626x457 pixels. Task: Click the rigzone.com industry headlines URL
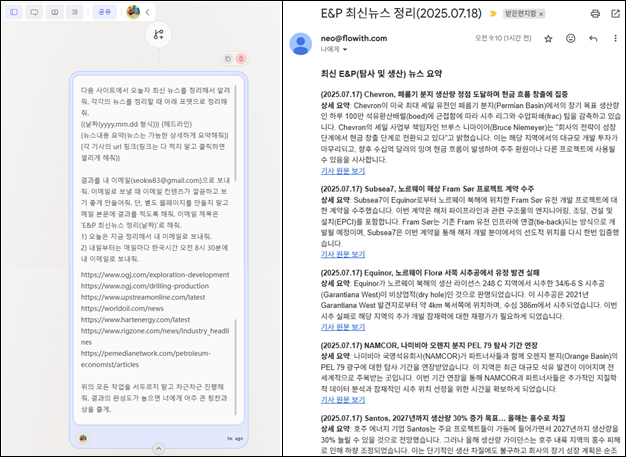155,336
